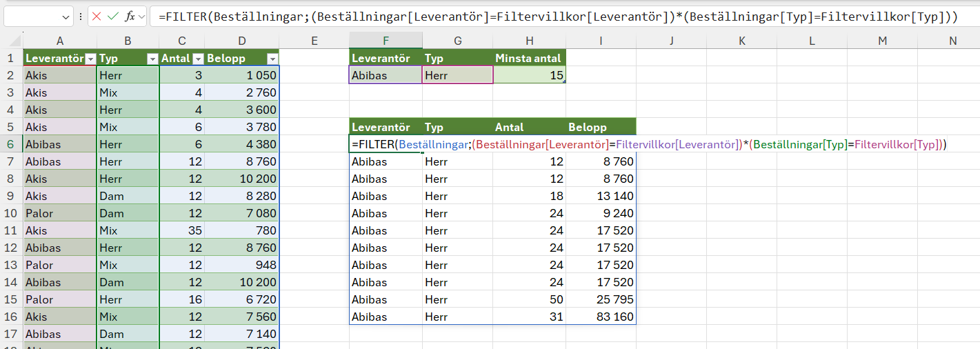Image resolution: width=980 pixels, height=349 pixels.
Task: Click Belopp value 7 140 in row 17
Action: (241, 334)
